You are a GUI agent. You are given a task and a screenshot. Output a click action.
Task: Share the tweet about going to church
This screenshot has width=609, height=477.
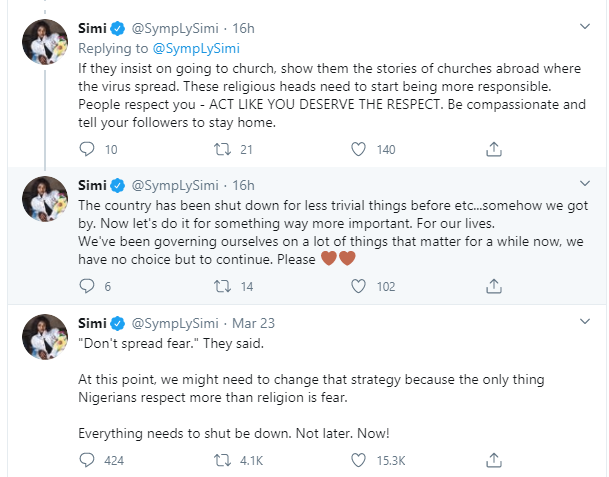point(493,149)
